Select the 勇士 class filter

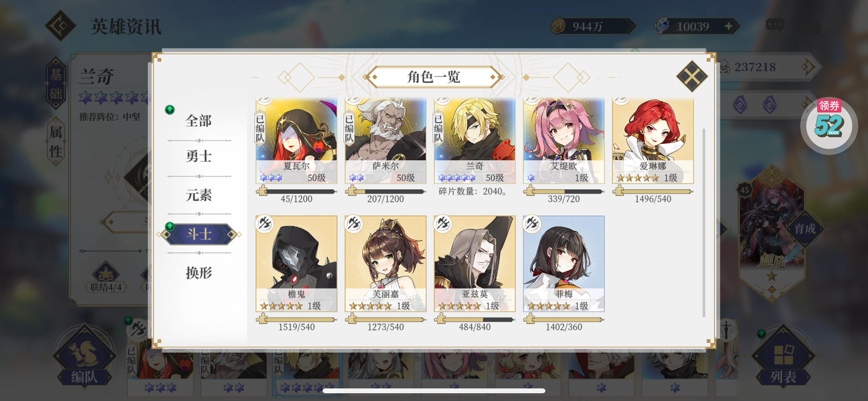pyautogui.click(x=199, y=156)
